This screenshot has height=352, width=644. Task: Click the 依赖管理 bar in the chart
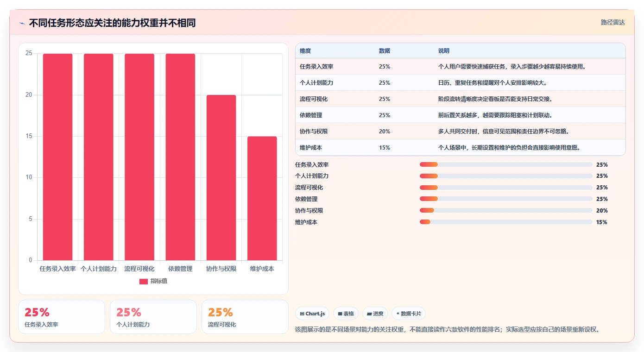coord(180,157)
